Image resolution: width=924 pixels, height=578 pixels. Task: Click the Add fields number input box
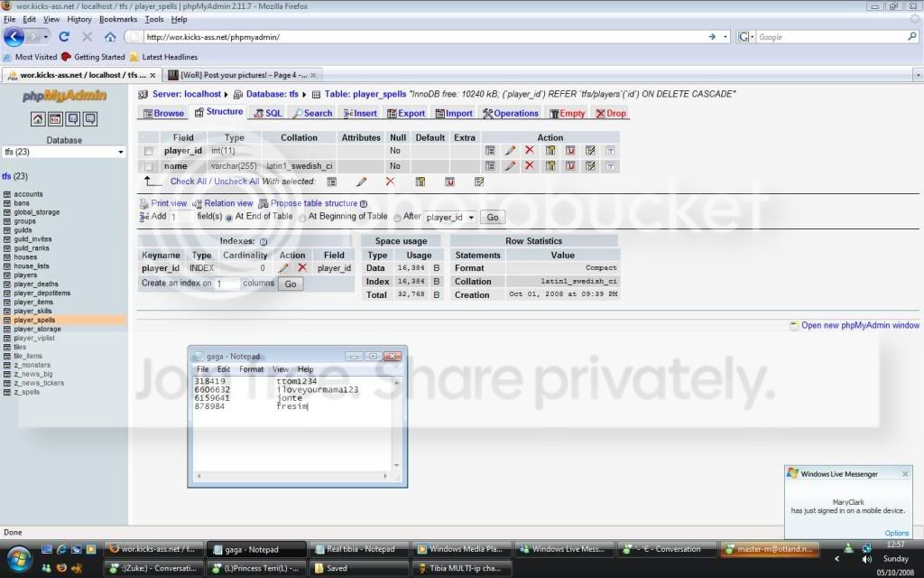(x=180, y=218)
